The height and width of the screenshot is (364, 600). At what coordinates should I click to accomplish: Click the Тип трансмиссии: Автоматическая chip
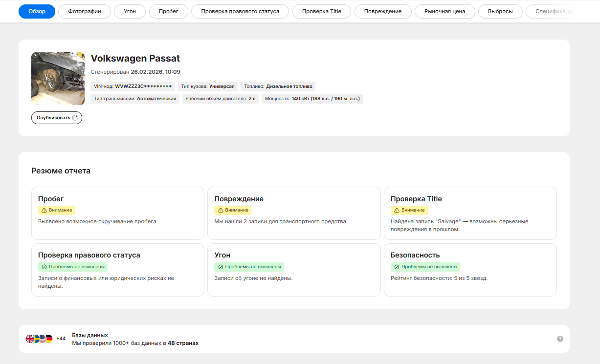click(x=135, y=99)
